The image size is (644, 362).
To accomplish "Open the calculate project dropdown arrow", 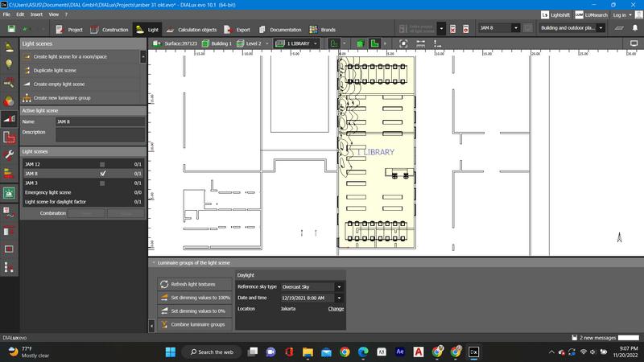I will [x=441, y=29].
